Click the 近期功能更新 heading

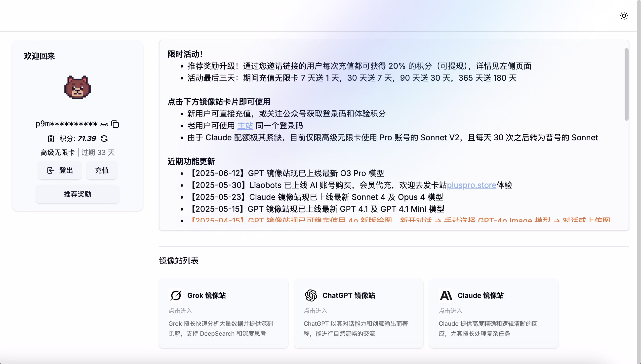tap(191, 161)
